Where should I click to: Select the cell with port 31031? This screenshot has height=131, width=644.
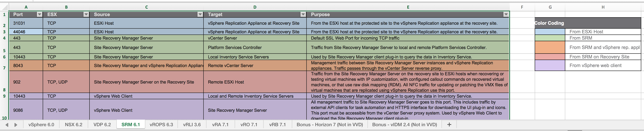click(26, 23)
